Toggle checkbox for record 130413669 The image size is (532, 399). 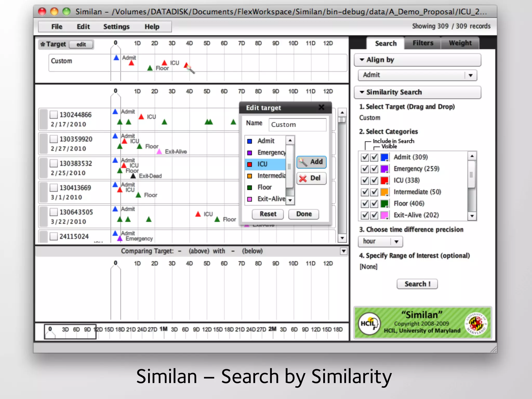[x=54, y=188]
